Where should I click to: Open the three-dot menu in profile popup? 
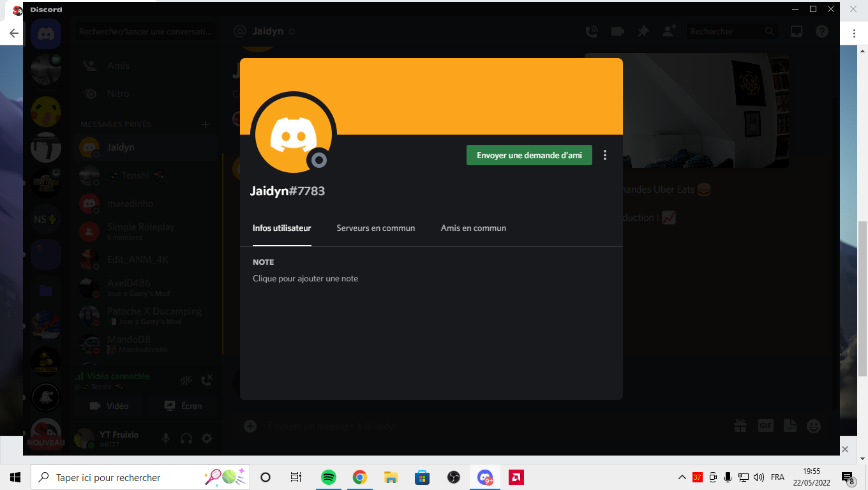(605, 155)
